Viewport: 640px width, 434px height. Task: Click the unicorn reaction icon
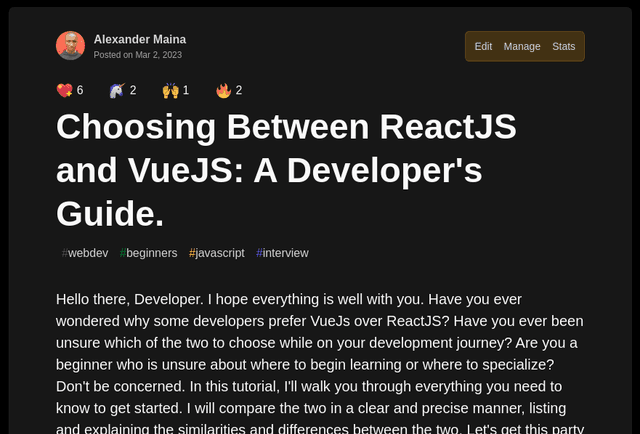click(x=117, y=90)
